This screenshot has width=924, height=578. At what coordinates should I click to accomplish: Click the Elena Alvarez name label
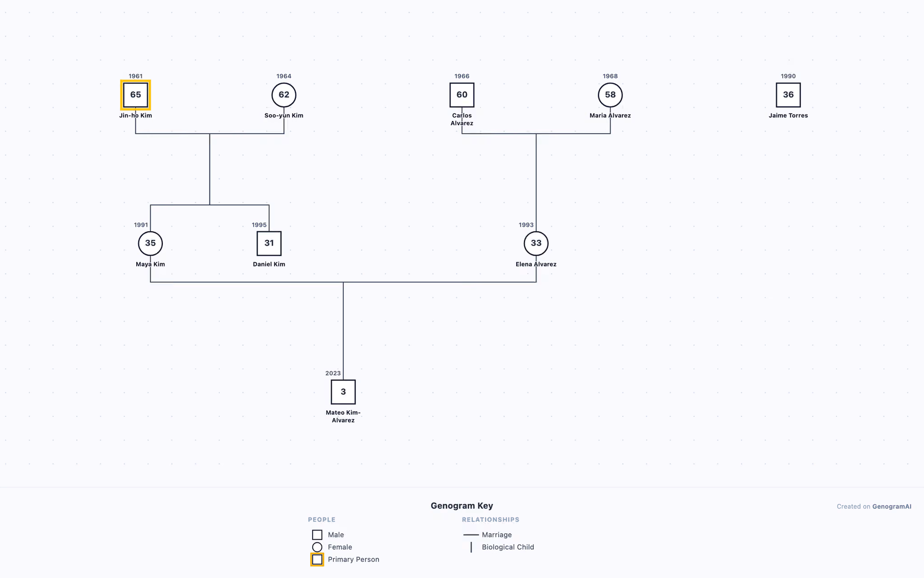536,264
